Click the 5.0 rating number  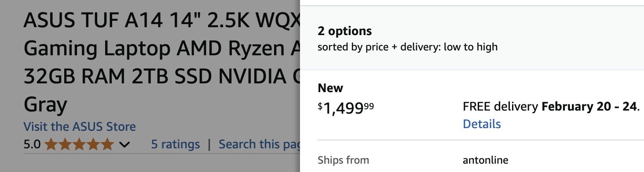coord(32,144)
